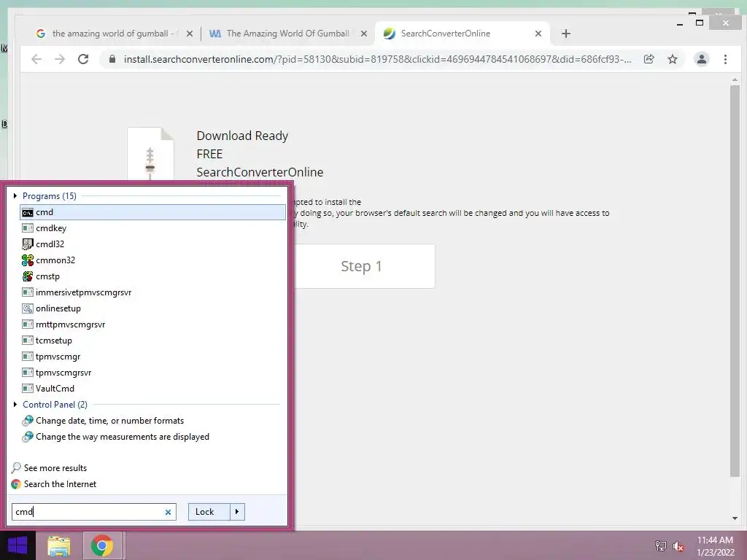Open the taskbar clock and date
The height and width of the screenshot is (560, 747).
point(715,546)
